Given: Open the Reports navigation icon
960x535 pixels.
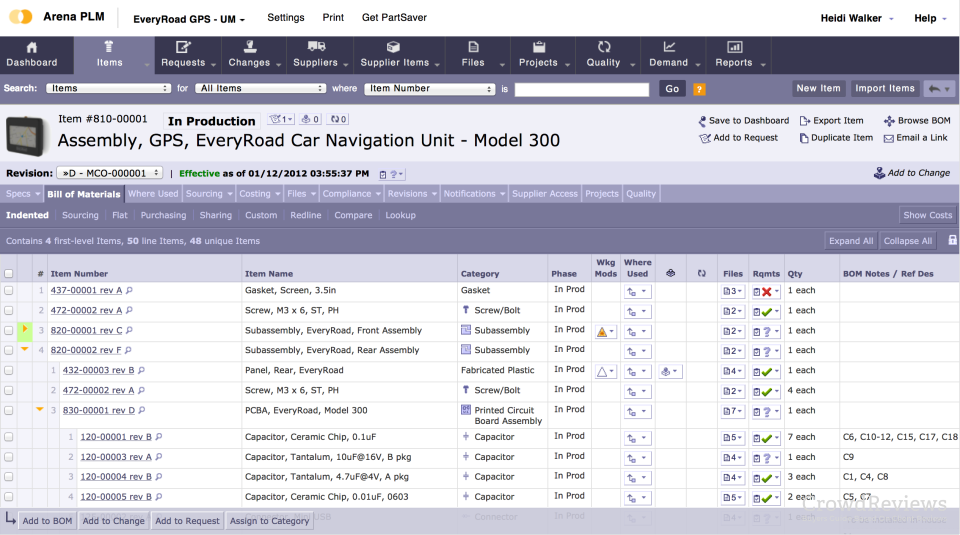Looking at the screenshot, I should pyautogui.click(x=734, y=47).
